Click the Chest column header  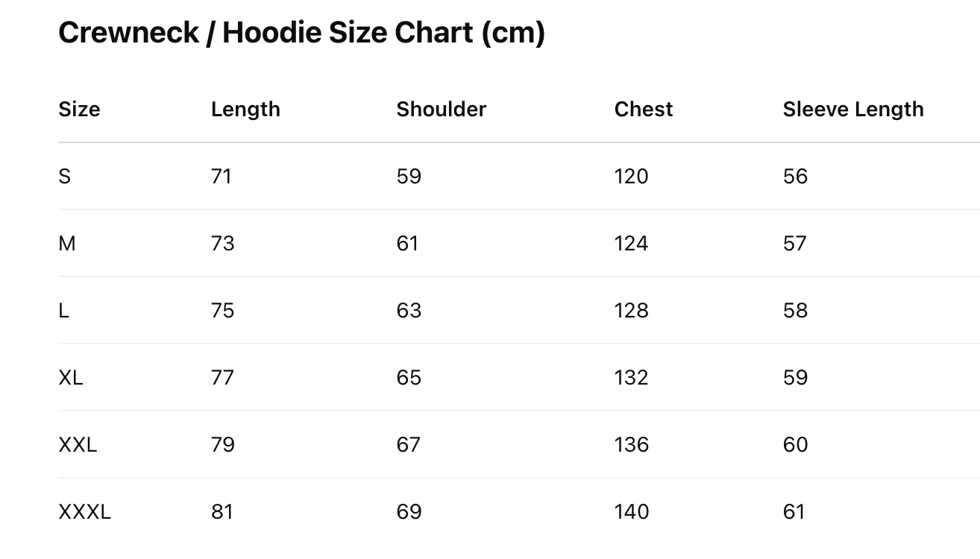click(x=643, y=109)
